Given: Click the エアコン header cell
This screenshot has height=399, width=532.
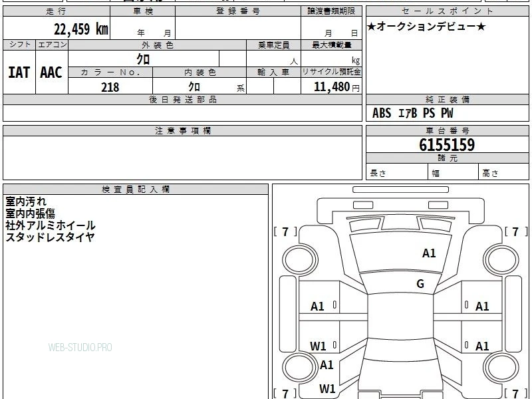Looking at the screenshot, I should [x=52, y=45].
